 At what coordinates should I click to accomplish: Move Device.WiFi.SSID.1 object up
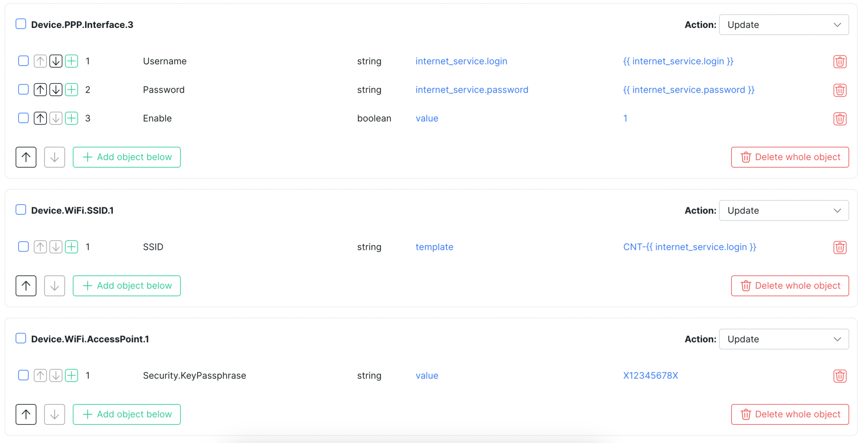pos(26,285)
